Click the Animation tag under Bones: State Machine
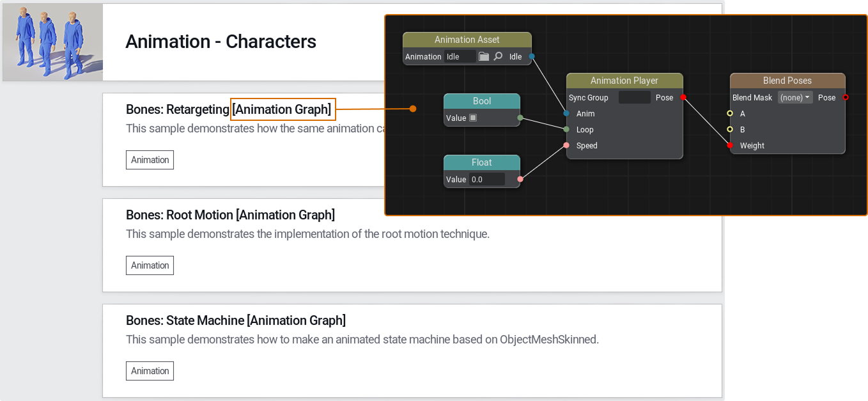Viewport: 868px width, 401px height. click(x=150, y=371)
